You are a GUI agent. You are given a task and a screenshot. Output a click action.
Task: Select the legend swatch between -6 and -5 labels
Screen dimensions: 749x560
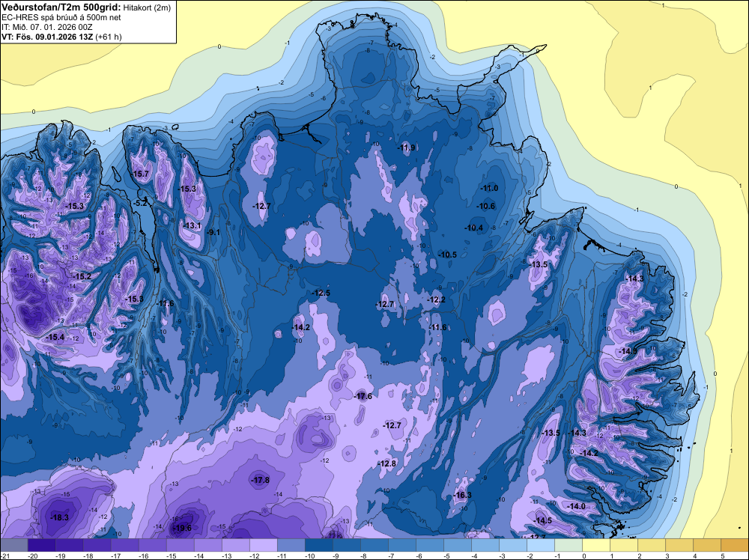point(429,545)
